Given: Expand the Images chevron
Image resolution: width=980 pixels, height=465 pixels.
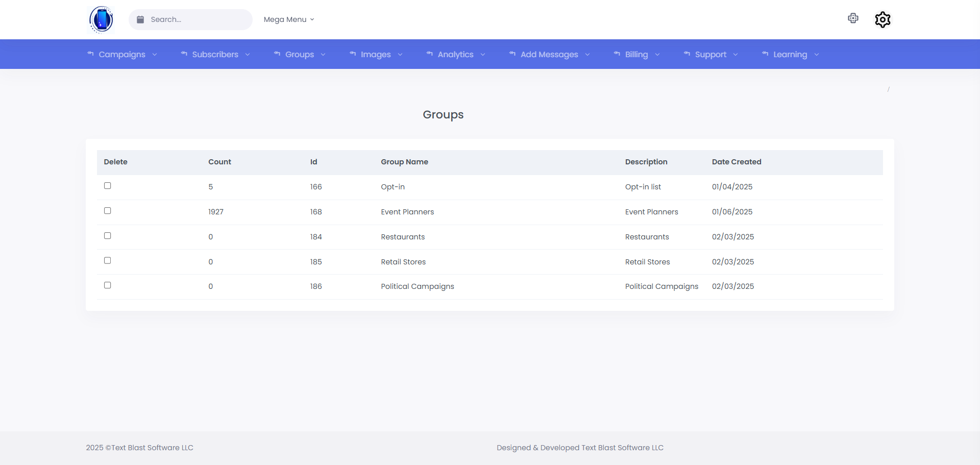Looking at the screenshot, I should click(x=400, y=55).
